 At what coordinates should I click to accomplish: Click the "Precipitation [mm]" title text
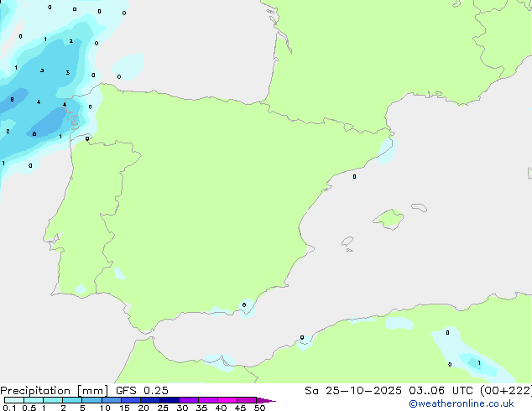click(x=55, y=391)
